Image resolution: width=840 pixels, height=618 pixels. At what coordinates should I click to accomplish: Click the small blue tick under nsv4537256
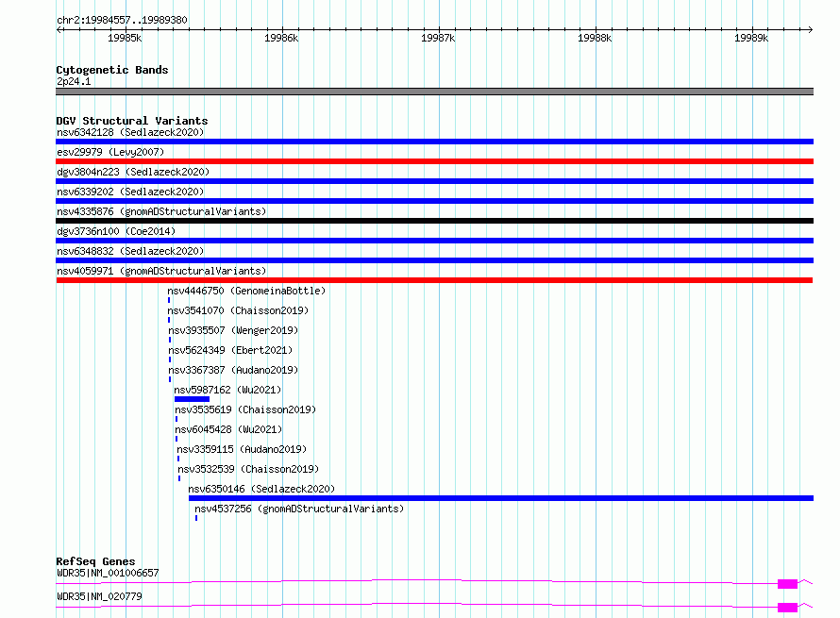pyautogui.click(x=196, y=518)
